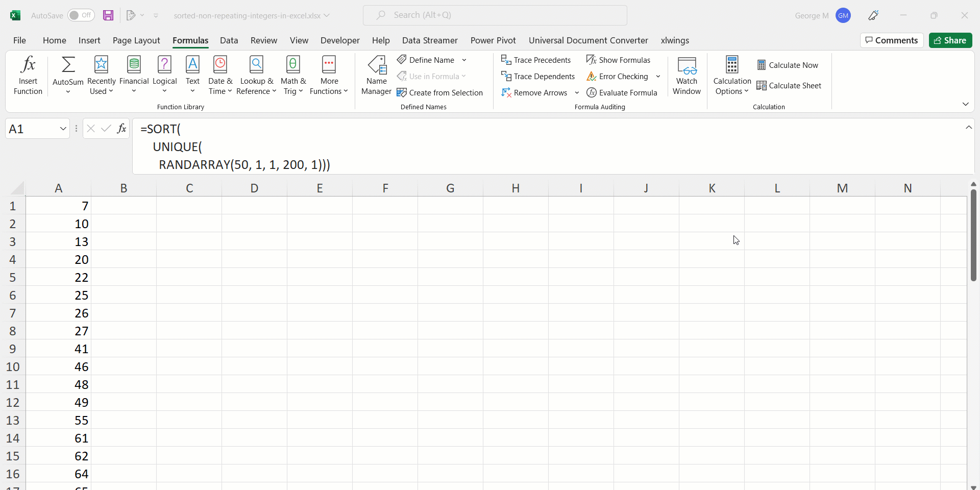Click Trace Precedents

[x=536, y=60]
